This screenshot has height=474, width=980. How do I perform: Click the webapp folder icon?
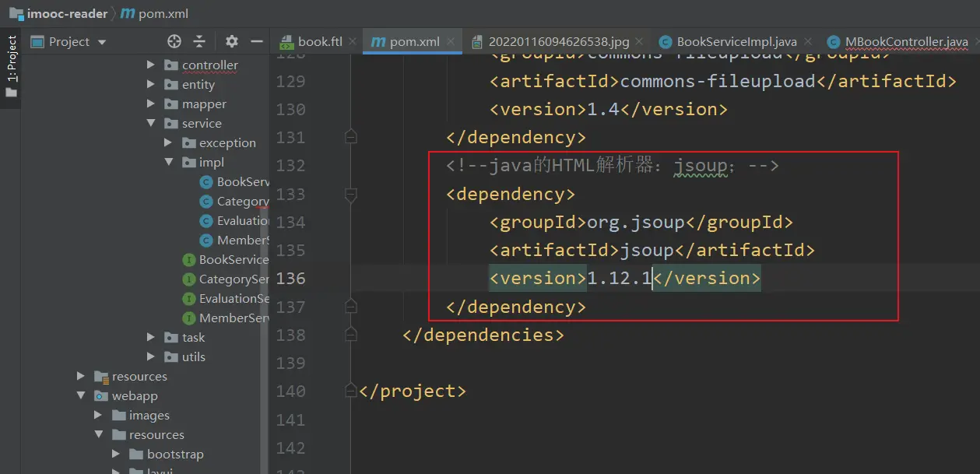coord(101,396)
